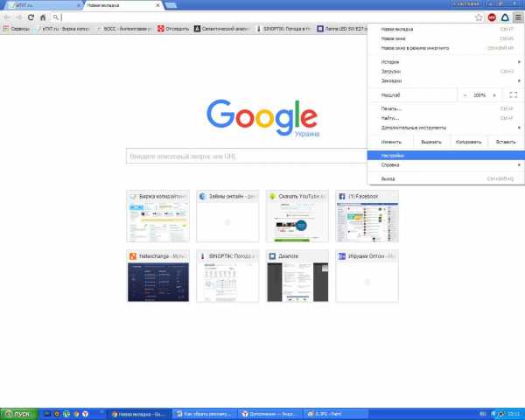Open the red Adblock extension icon

pos(492,17)
